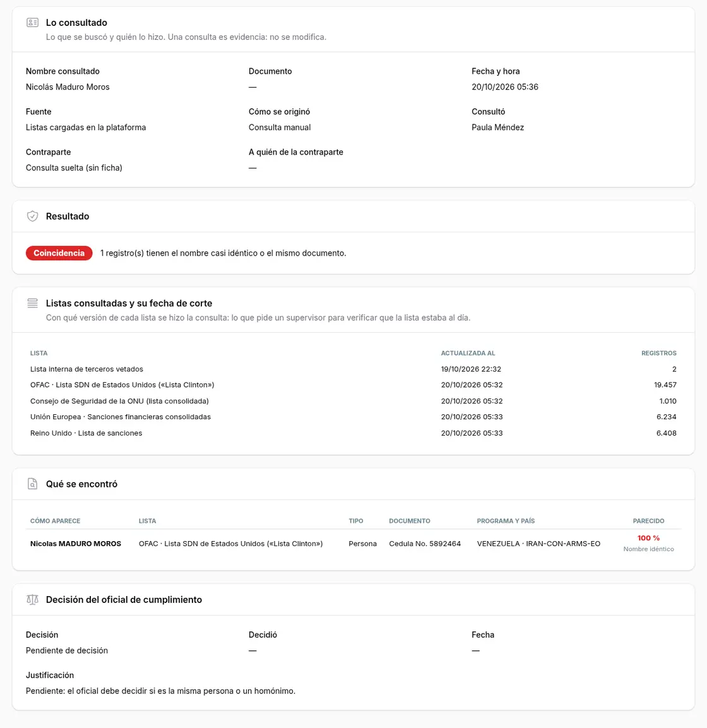Click the OFAC list cell in the Qué se encontró row
The image size is (707, 728).
[230, 544]
